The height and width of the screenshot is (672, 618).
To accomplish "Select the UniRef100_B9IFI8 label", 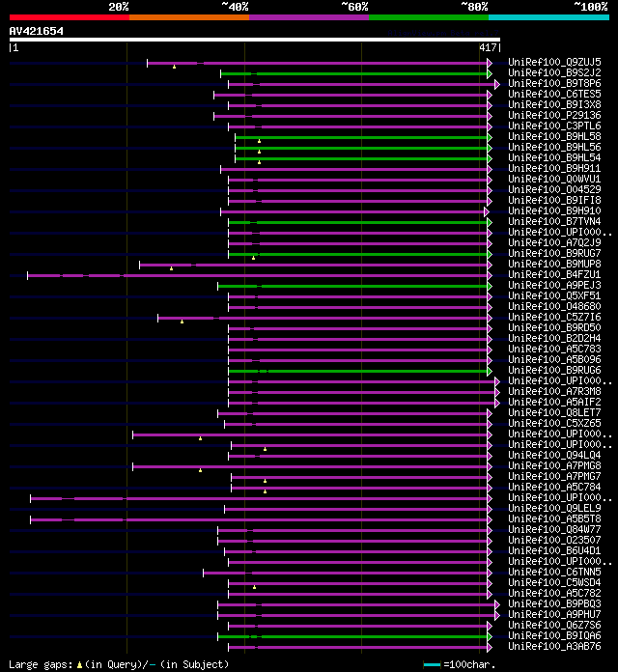I will pyautogui.click(x=554, y=200).
